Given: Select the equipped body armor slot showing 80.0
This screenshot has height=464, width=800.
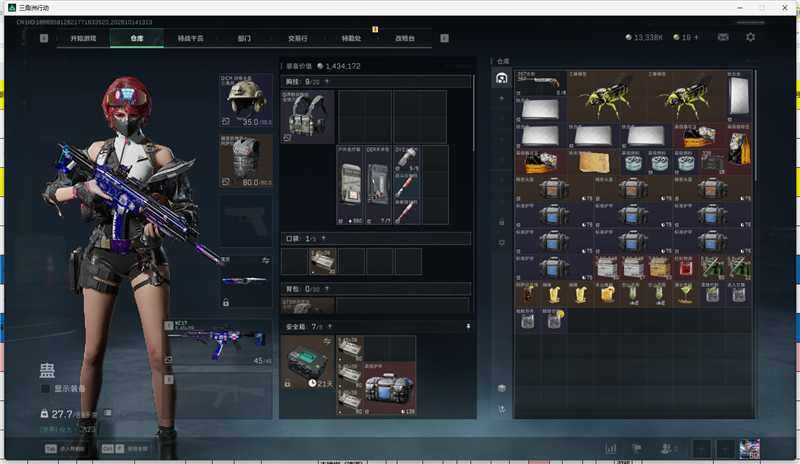Looking at the screenshot, I should pyautogui.click(x=245, y=161).
